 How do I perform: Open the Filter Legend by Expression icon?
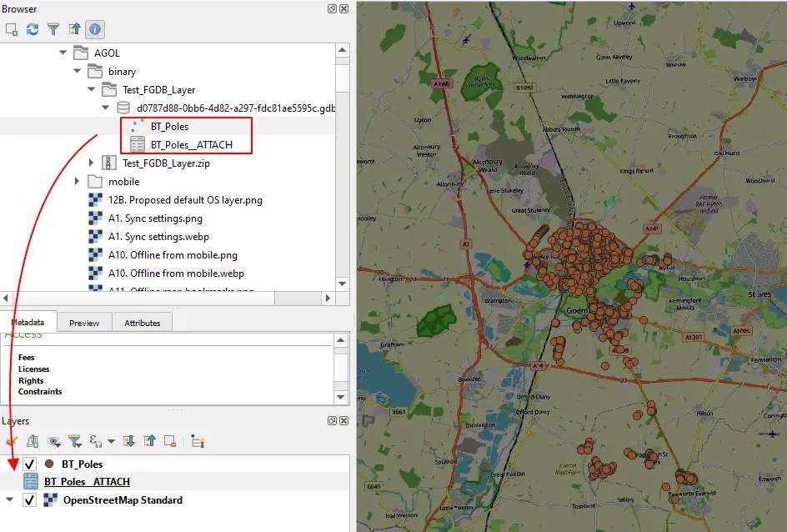pyautogui.click(x=95, y=440)
